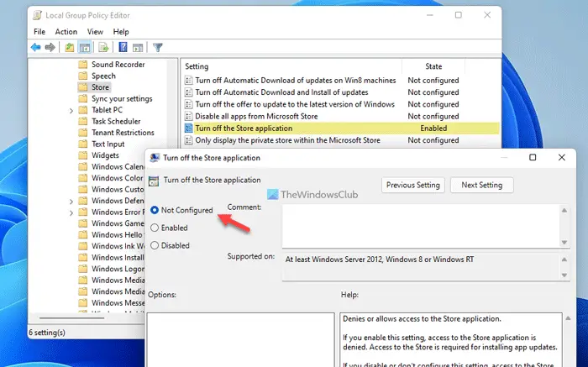
Task: Expand the Windows Defender tree node
Action: pyautogui.click(x=71, y=202)
